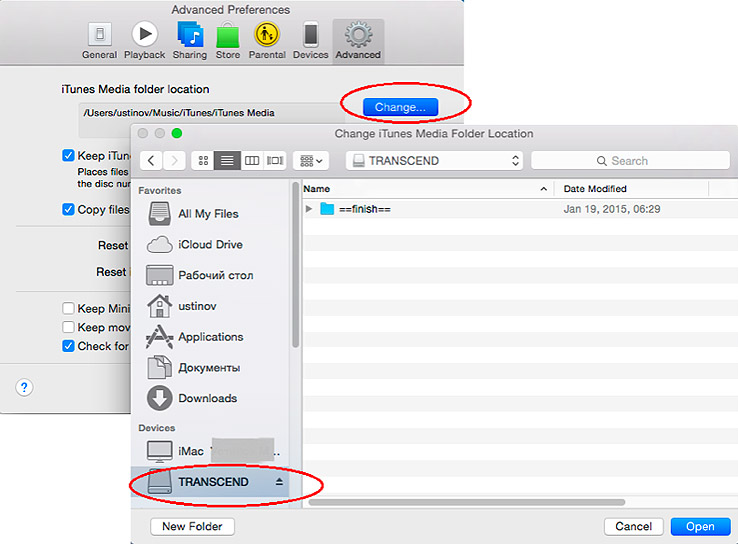Click the horizontal scrollbar in file list
This screenshot has height=544, width=738.
coord(466,502)
